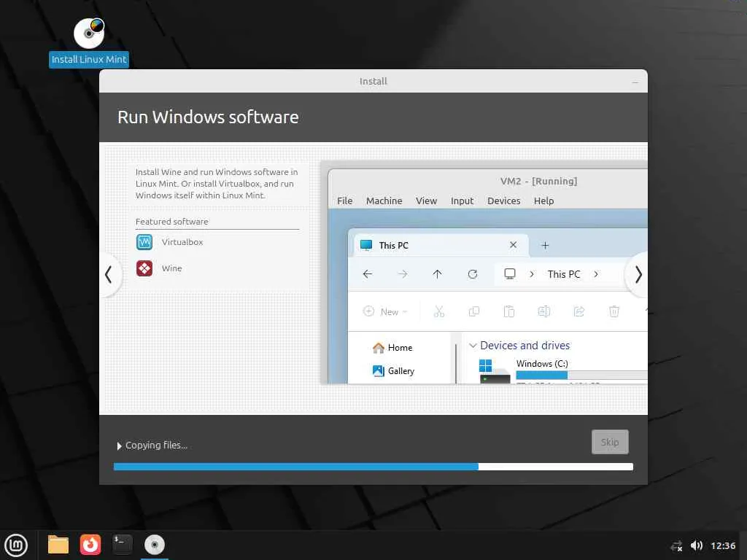
Task: Click the Explorer forward arrow
Action: pos(403,274)
